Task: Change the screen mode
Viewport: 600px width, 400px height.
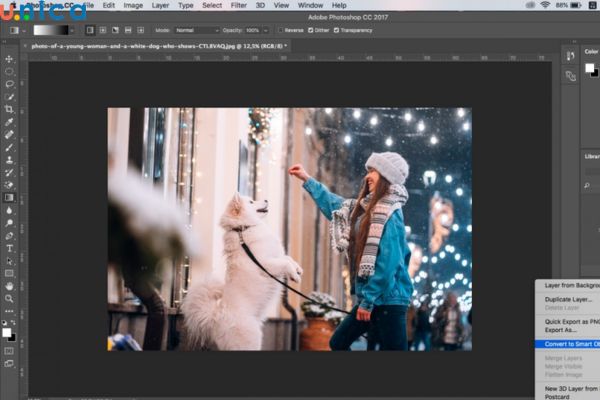Action: pos(9,364)
